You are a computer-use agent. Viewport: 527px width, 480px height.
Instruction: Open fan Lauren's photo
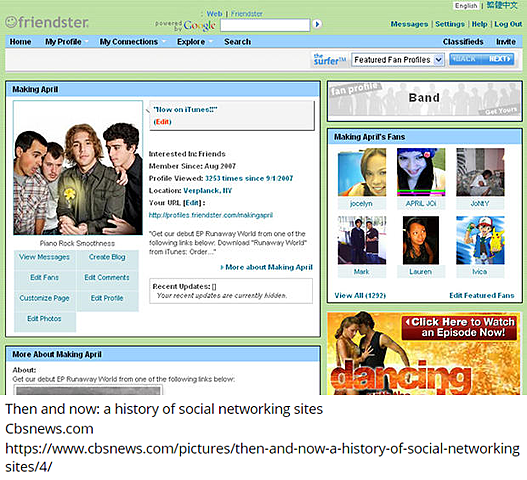click(421, 240)
